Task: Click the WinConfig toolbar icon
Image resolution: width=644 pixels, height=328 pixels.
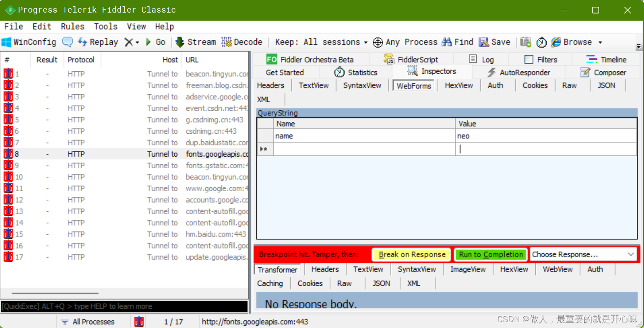Action: (6, 42)
